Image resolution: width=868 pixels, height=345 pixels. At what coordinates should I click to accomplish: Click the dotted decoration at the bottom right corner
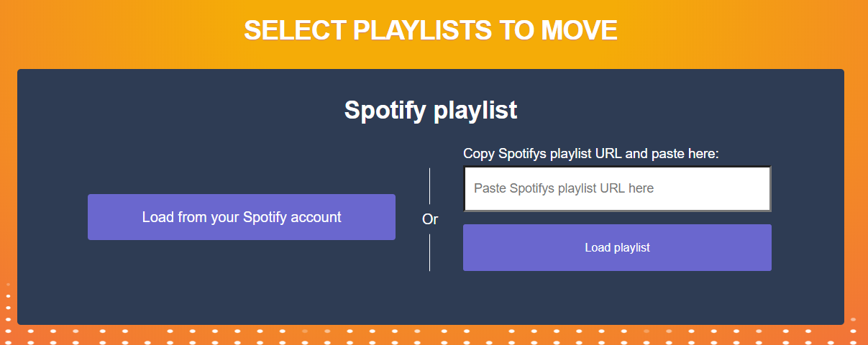pyautogui.click(x=856, y=331)
